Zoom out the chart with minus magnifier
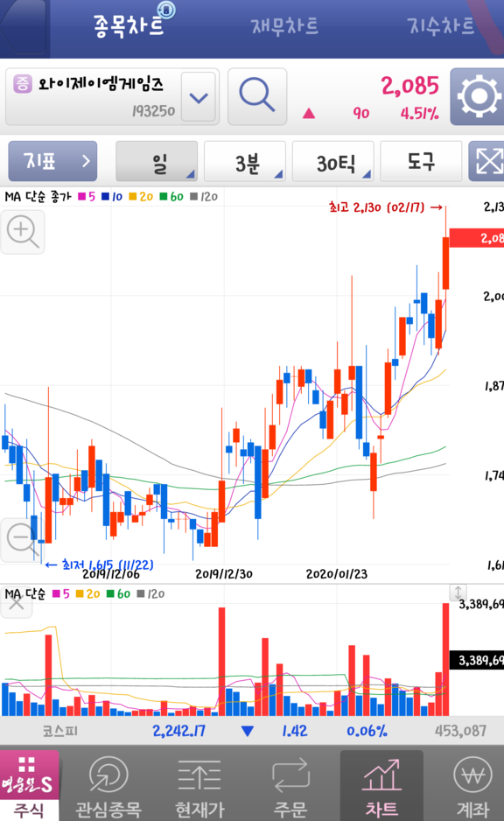Viewport: 504px width, 821px height. [23, 540]
